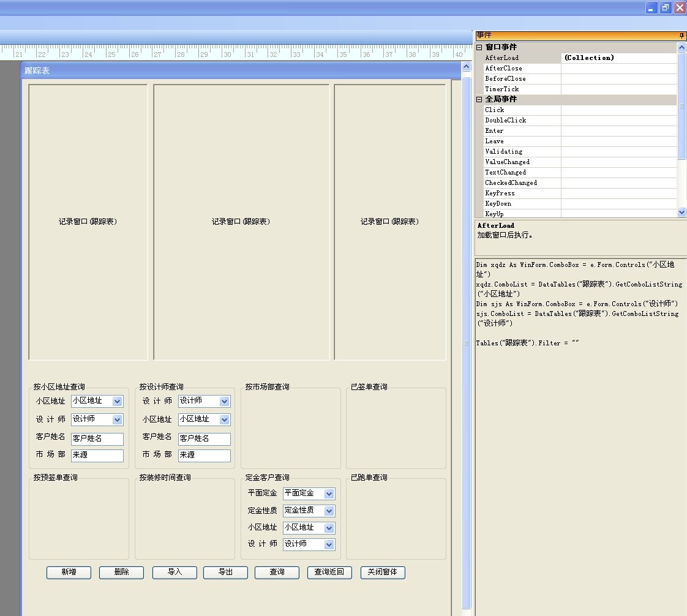Select the ValueChanged event row
The height and width of the screenshot is (616, 687).
click(x=580, y=162)
